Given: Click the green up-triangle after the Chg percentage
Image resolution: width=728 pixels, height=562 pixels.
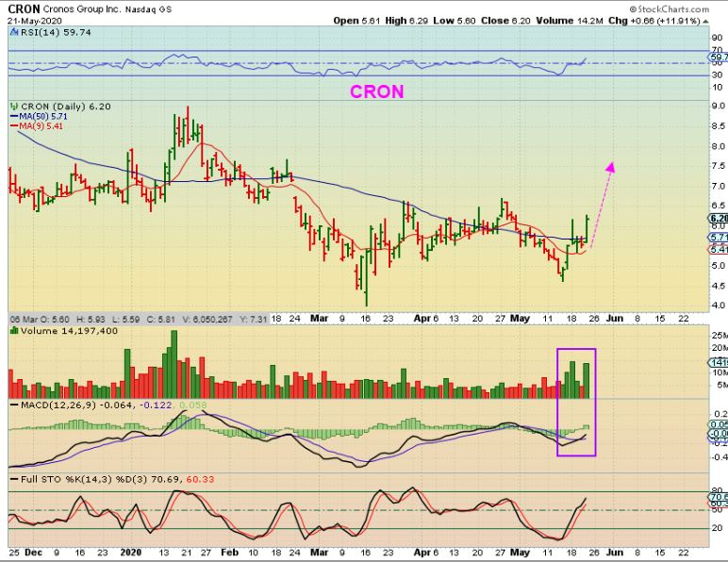Looking at the screenshot, I should coord(705,22).
